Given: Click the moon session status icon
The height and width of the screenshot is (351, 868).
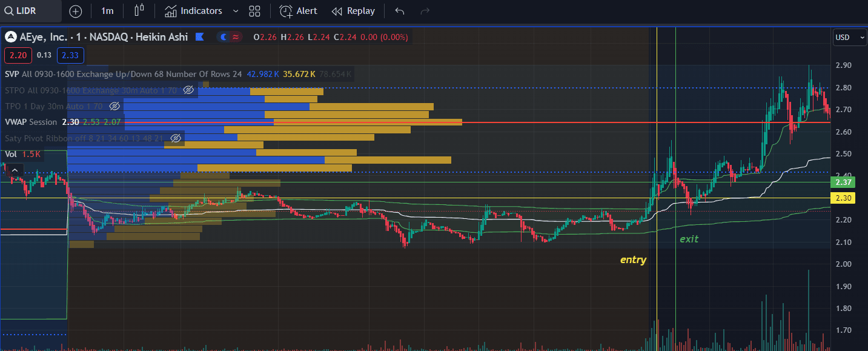Looking at the screenshot, I should click(x=224, y=38).
